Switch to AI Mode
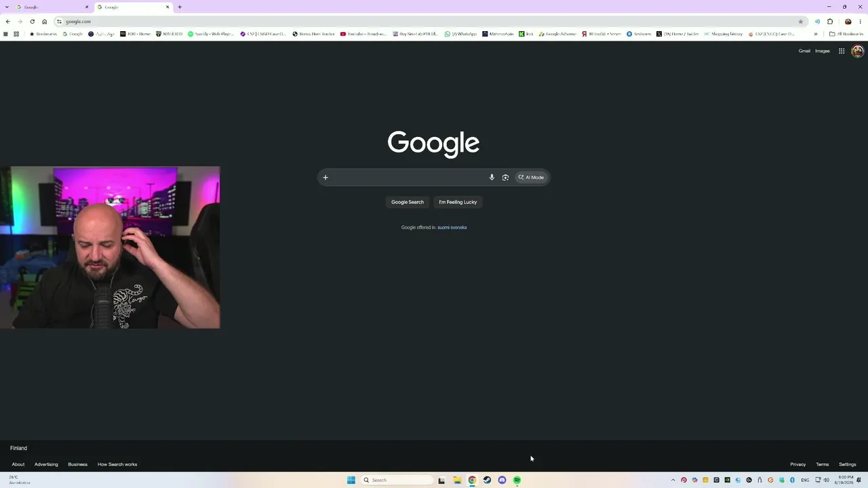 click(x=531, y=178)
